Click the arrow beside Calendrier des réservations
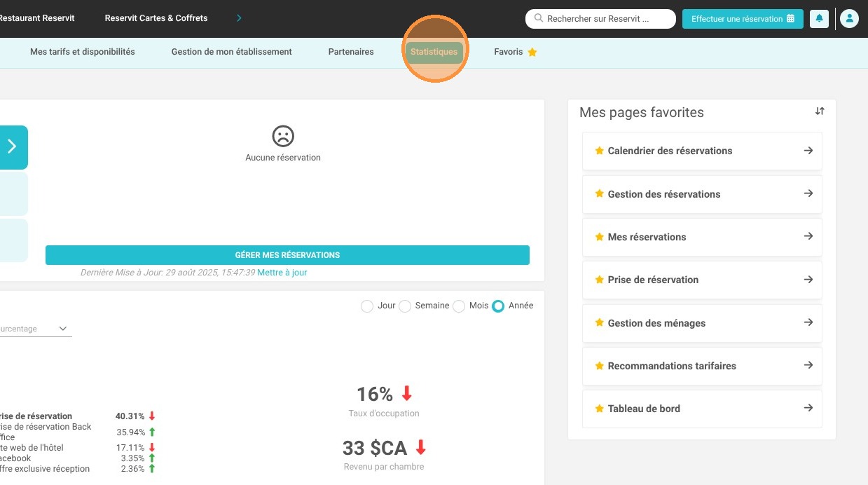This screenshot has height=485, width=868. point(808,151)
